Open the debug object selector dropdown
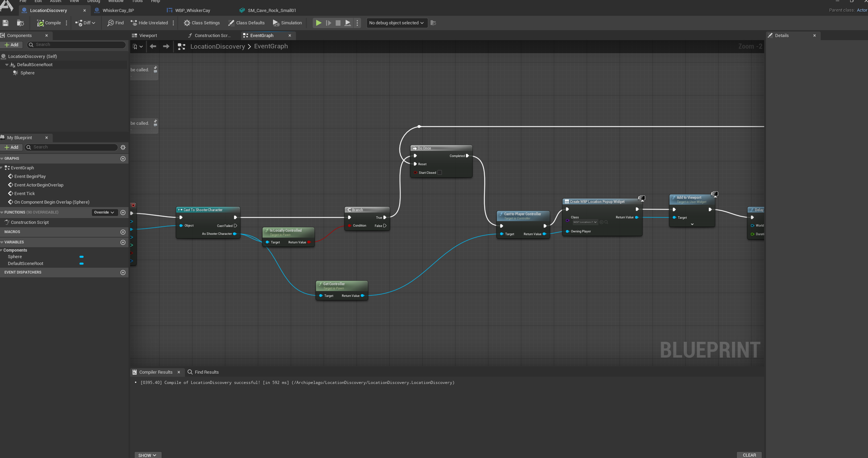 click(x=397, y=23)
